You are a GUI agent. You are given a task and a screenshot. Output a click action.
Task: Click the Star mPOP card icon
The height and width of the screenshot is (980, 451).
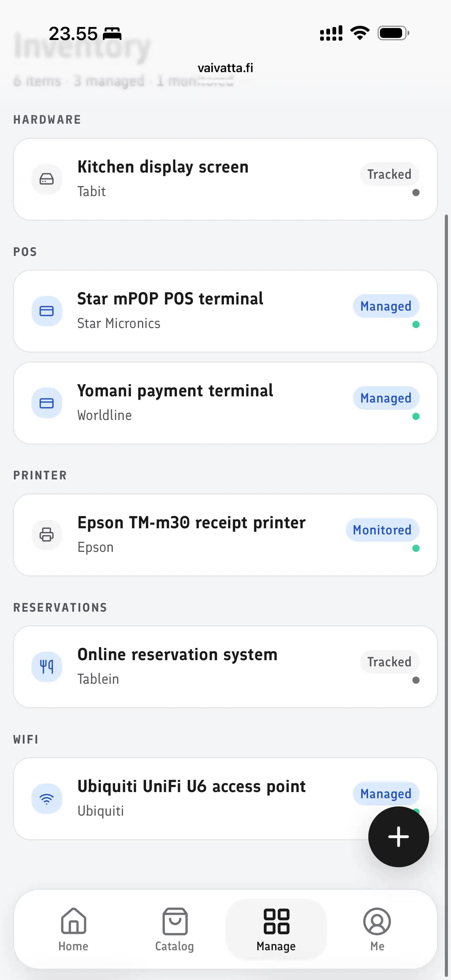coord(47,311)
